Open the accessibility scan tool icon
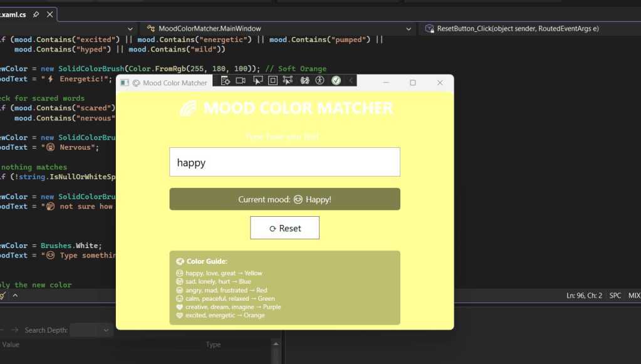The width and height of the screenshot is (641, 364). [x=320, y=81]
